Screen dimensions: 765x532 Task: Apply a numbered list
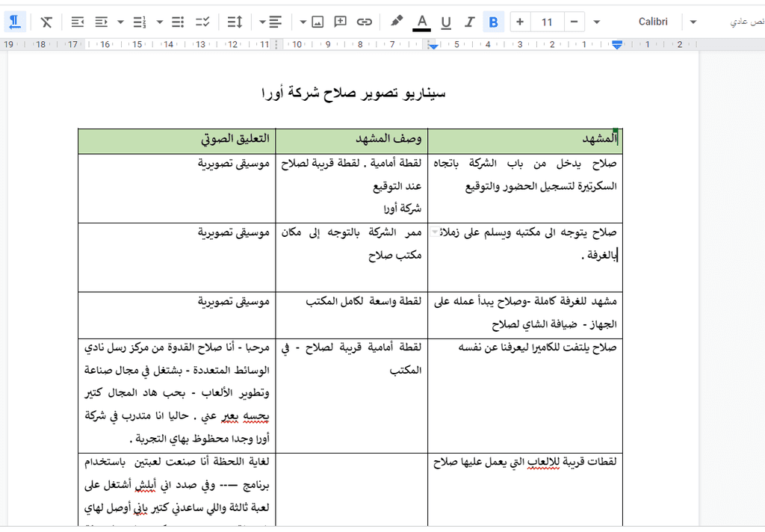coord(140,22)
